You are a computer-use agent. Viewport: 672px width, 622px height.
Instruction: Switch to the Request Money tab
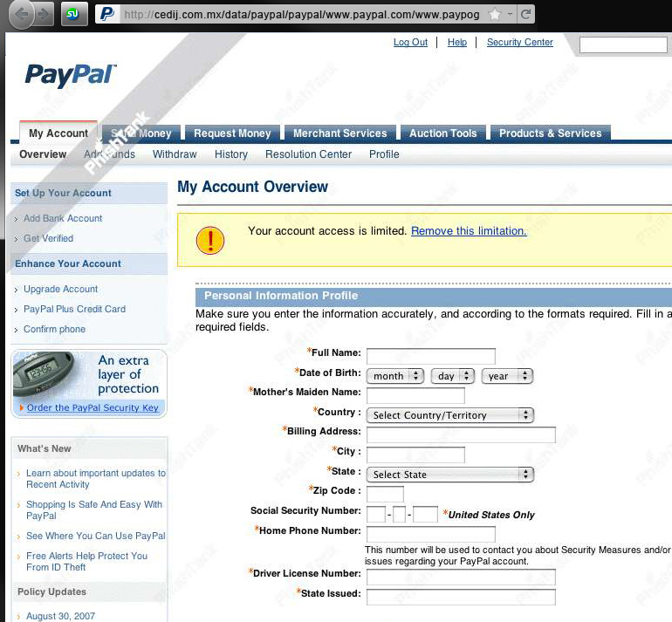pyautogui.click(x=232, y=133)
